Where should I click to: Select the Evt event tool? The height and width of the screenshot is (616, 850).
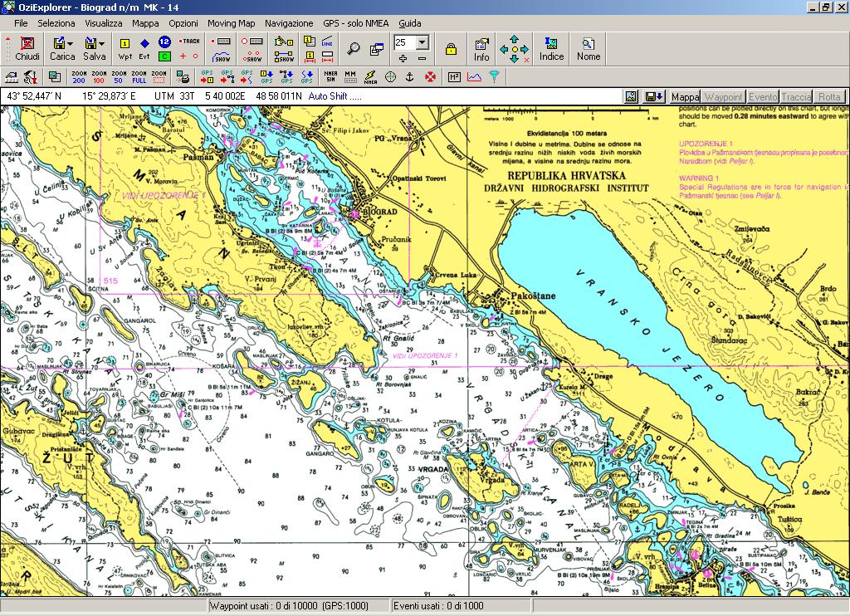pos(144,49)
